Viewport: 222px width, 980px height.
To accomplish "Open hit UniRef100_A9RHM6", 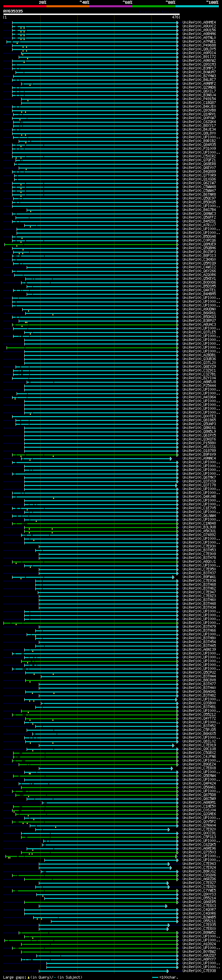I will 199,34.
